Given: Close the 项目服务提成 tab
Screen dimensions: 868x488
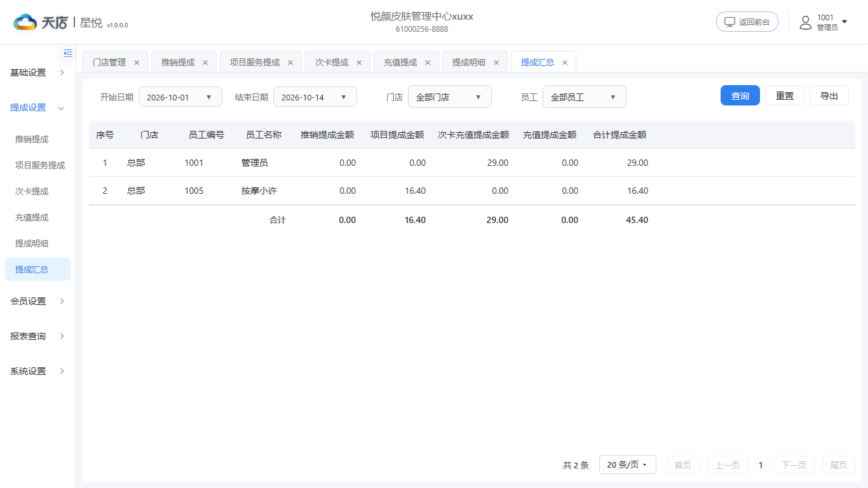Looking at the screenshot, I should [290, 62].
